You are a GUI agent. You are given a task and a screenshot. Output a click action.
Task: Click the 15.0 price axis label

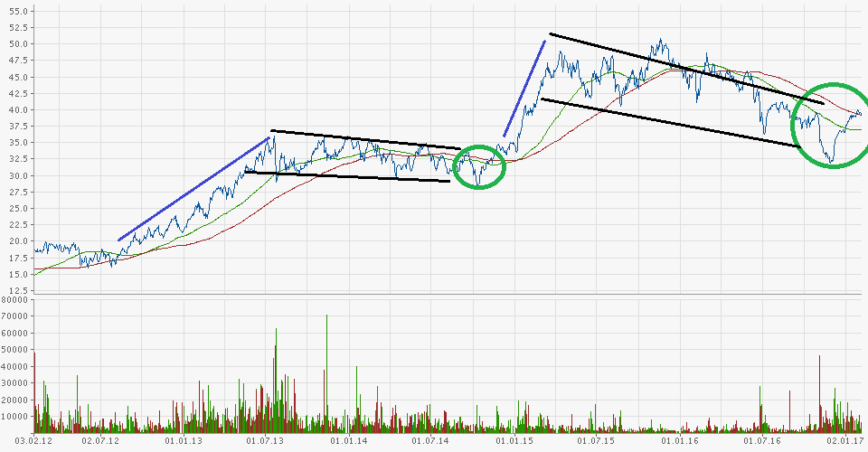(19, 275)
